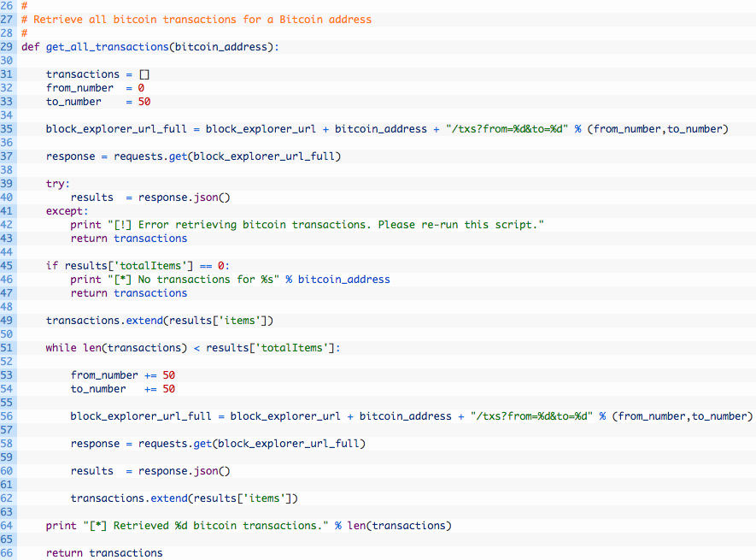Click the 'try:' keyword on line 39

(58, 184)
